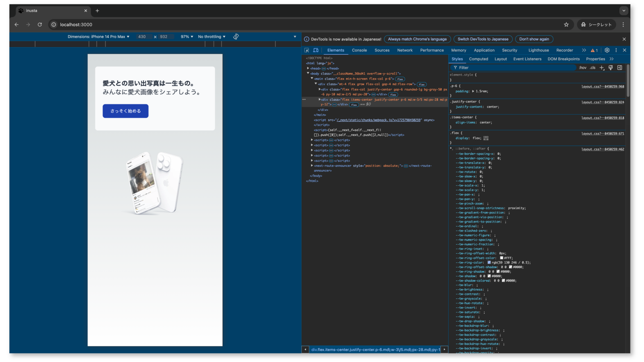Toggle the computed styles sidebar icon
Viewport: 644px width, 362px height.
tap(620, 68)
